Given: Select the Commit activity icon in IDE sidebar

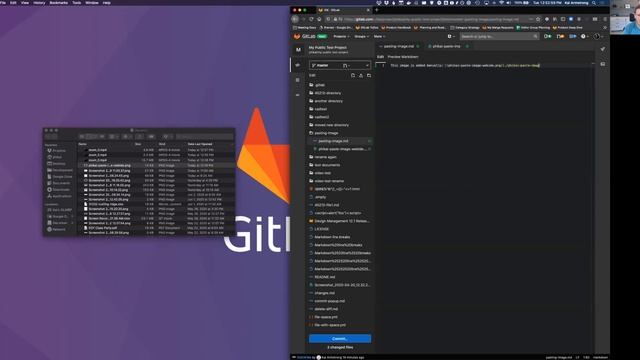Looking at the screenshot, I should pos(298,95).
